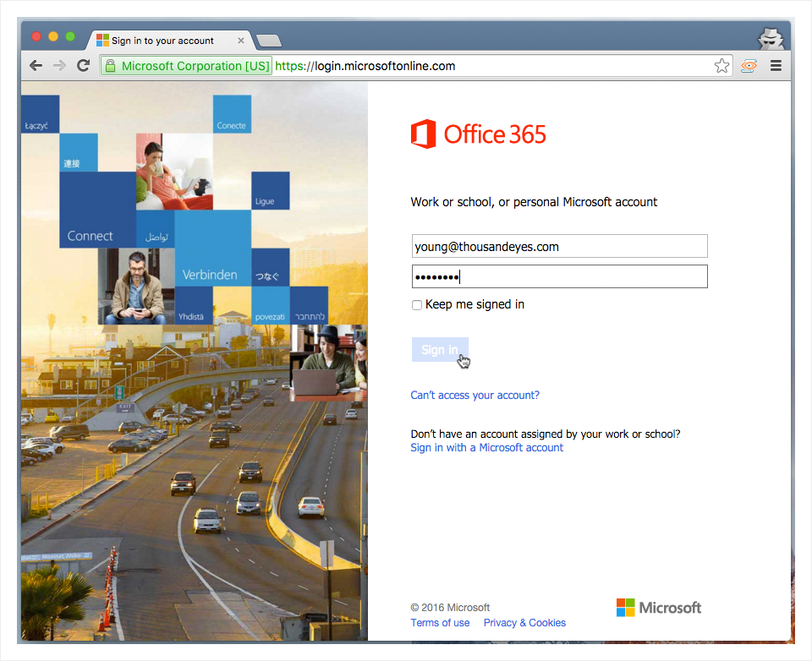Reload the page with refresh icon
This screenshot has width=812, height=661.
tap(83, 66)
